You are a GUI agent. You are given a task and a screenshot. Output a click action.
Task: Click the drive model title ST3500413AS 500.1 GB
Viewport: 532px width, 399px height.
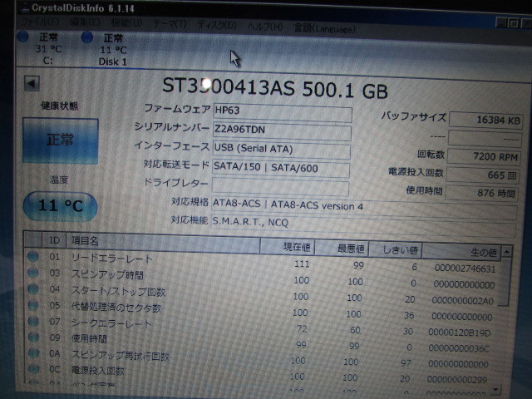(275, 88)
